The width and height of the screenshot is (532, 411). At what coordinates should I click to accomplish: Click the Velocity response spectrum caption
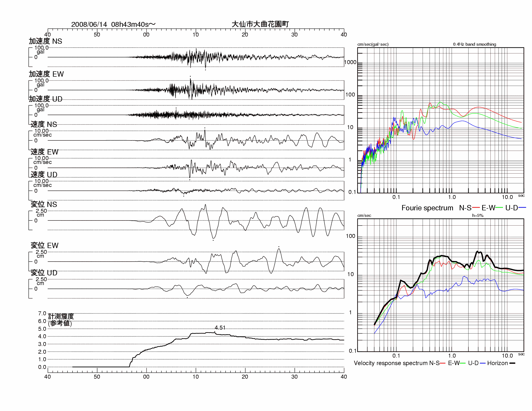click(391, 363)
